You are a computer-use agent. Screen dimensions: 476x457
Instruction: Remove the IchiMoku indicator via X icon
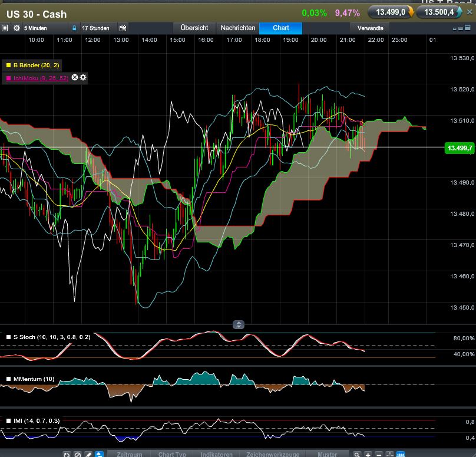(75, 77)
